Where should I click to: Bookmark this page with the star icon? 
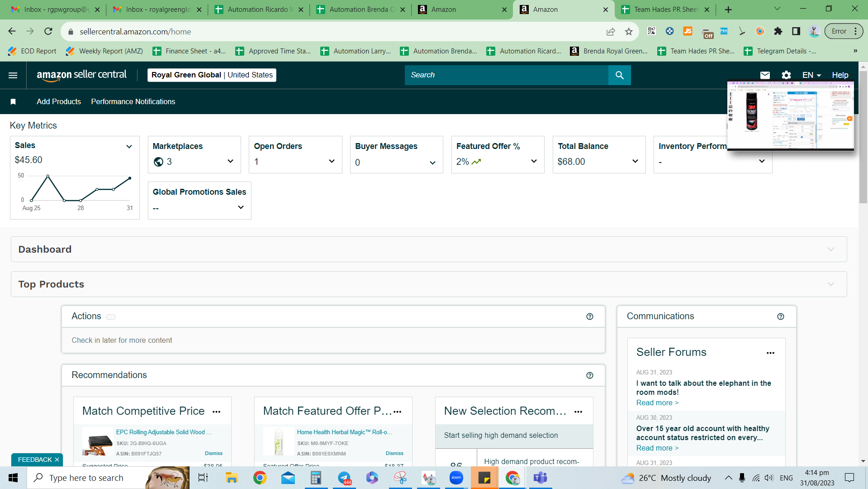(629, 32)
